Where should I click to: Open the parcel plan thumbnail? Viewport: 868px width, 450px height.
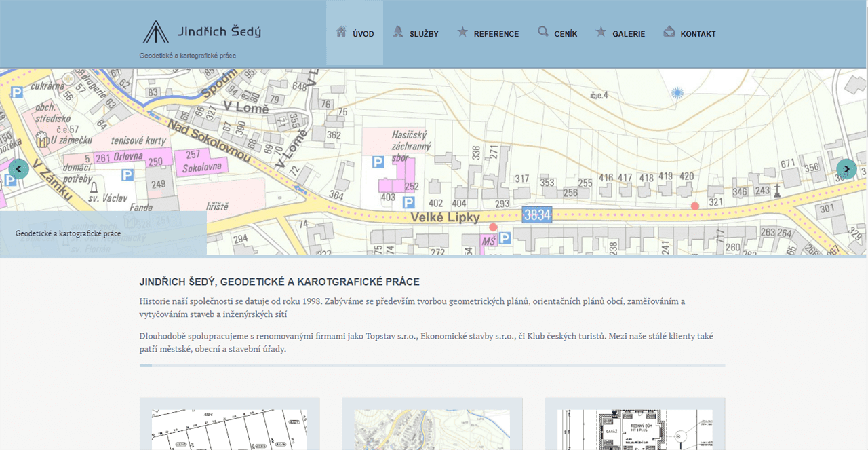coord(229,429)
